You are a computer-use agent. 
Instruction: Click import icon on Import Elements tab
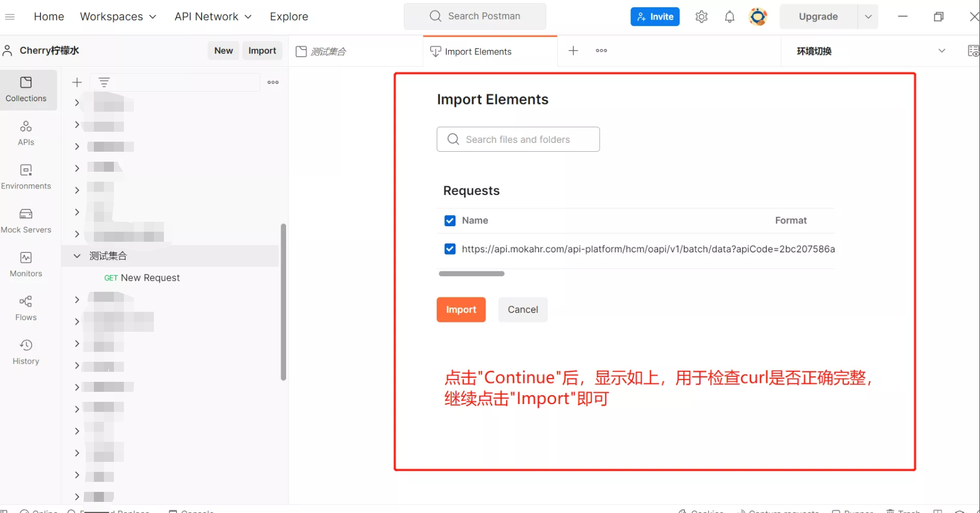point(436,52)
